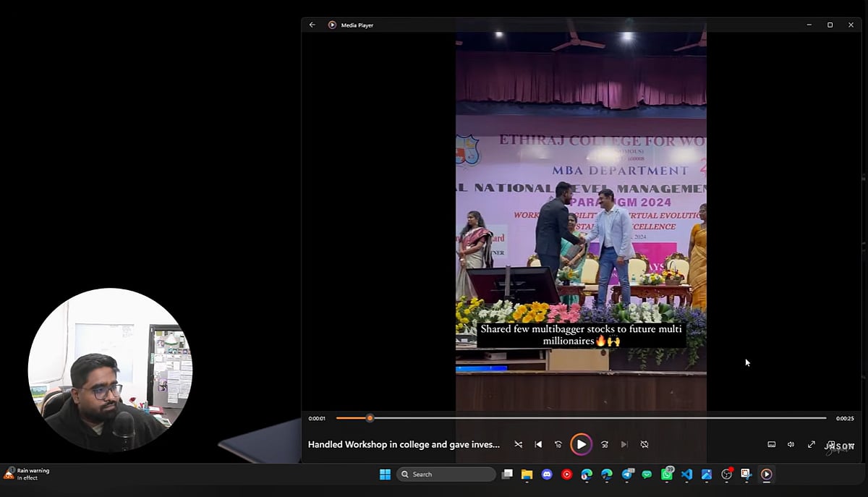The width and height of the screenshot is (868, 497).
Task: Open WhatsApp from the taskbar
Action: tap(667, 474)
